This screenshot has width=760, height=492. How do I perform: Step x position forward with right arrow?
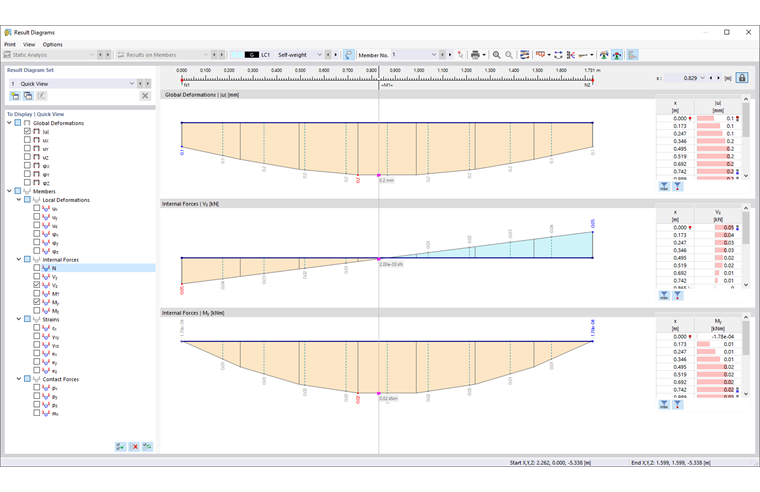[x=718, y=78]
